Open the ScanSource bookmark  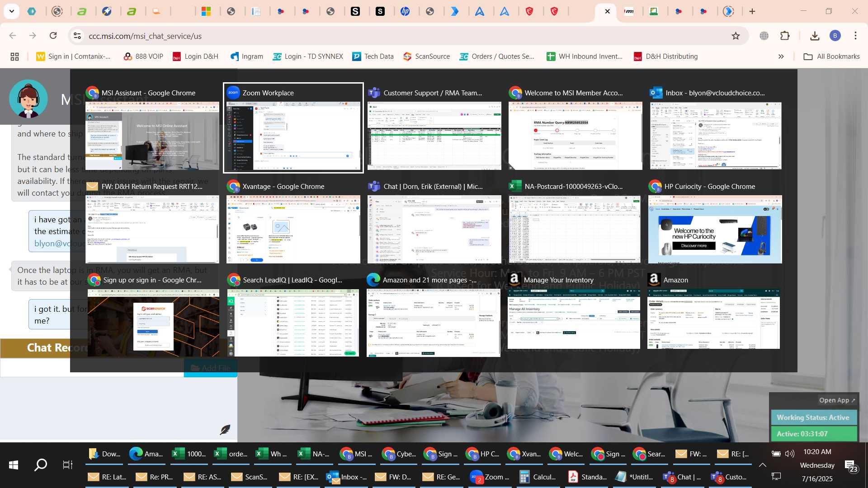[427, 56]
